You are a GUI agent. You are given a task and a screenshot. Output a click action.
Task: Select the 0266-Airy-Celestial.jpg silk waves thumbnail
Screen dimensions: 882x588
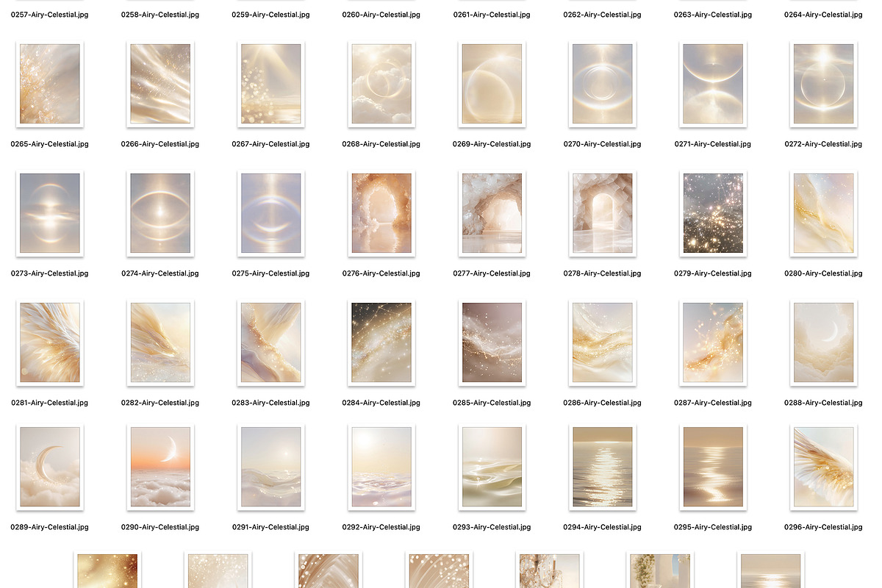(160, 84)
